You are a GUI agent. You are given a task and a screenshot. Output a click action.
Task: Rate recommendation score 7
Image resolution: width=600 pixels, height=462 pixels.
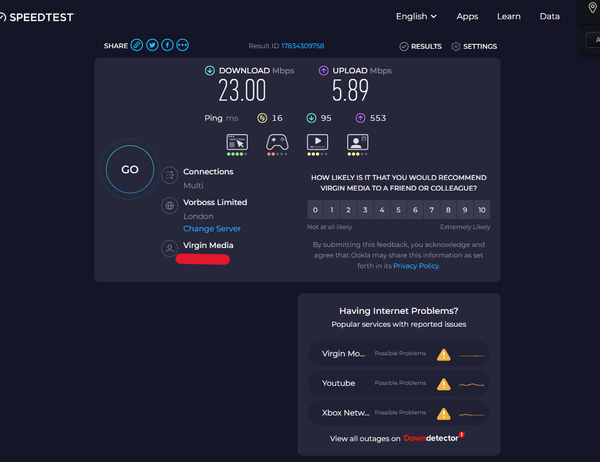tap(432, 209)
